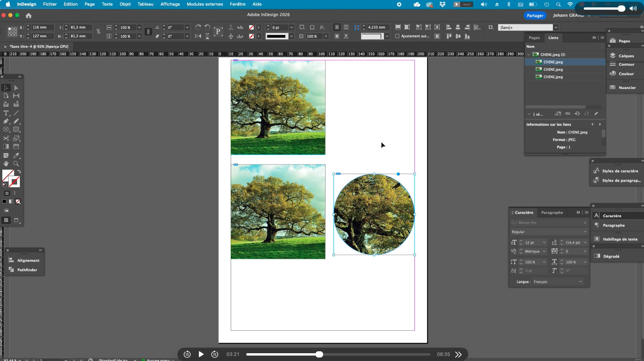This screenshot has height=361, width=644.
Task: Collapse the CHENE.jpeg (3) link group
Action: pyautogui.click(x=529, y=55)
